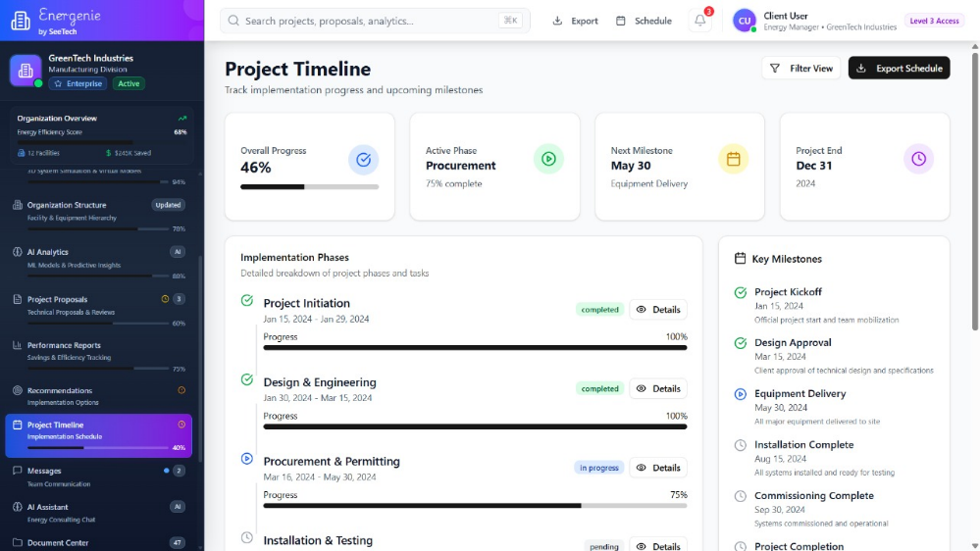Click the Schedule button in header
This screenshot has height=551, width=980.
[644, 21]
